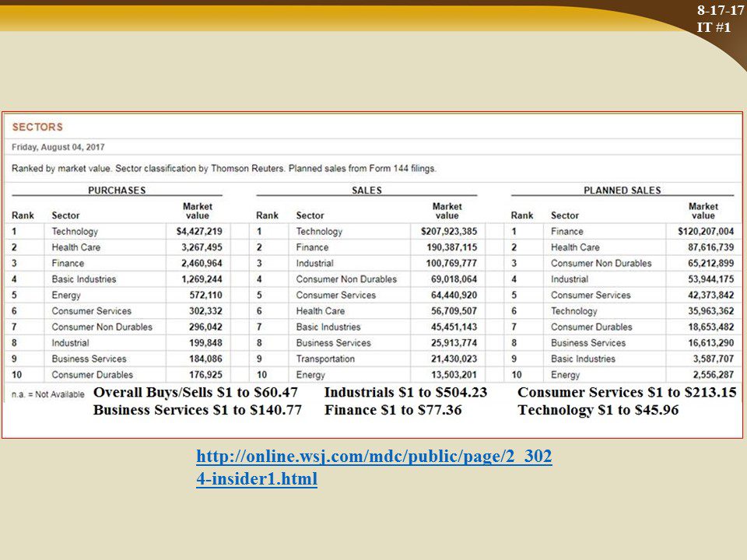
Task: Select the value '13,503,201'
Action: click(x=454, y=375)
